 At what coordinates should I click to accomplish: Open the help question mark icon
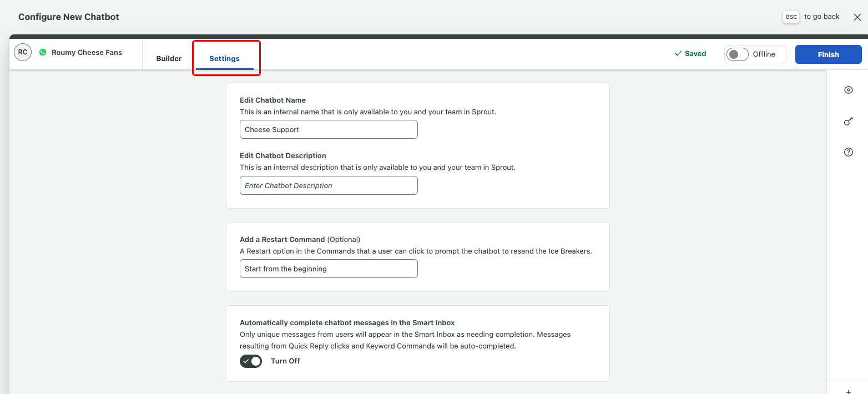point(848,152)
